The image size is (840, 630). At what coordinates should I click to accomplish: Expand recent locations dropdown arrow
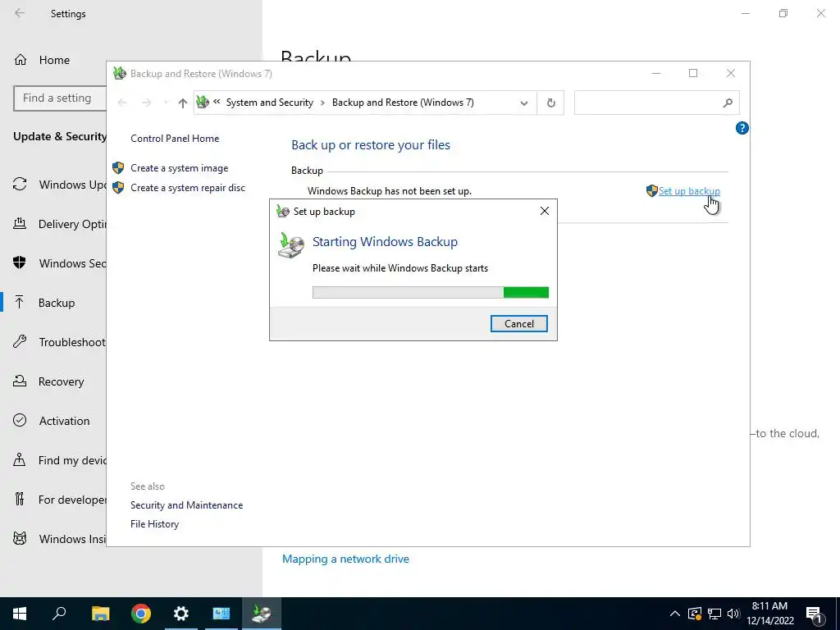tap(166, 103)
